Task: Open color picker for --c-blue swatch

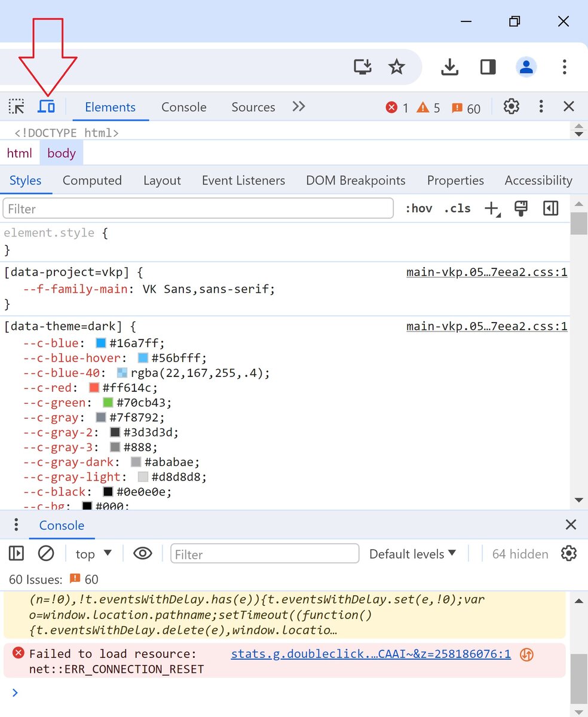Action: click(101, 343)
